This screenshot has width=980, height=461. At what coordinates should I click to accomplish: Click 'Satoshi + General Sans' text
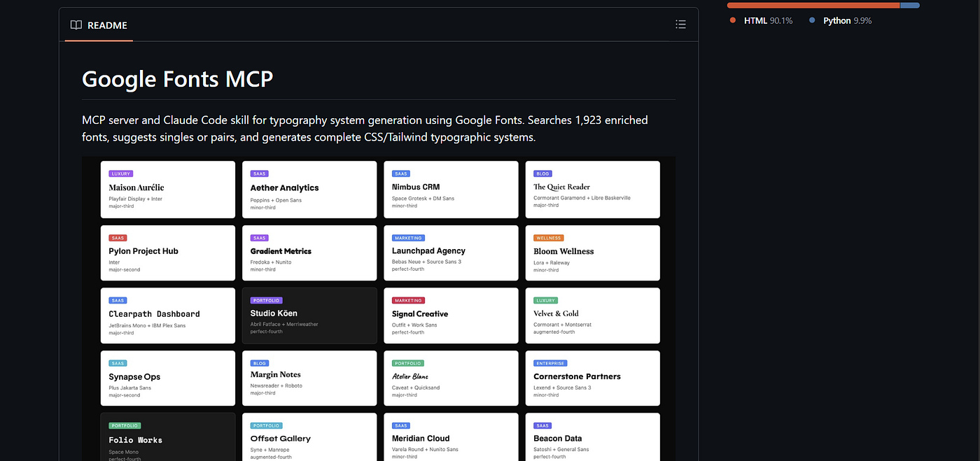[561, 450]
